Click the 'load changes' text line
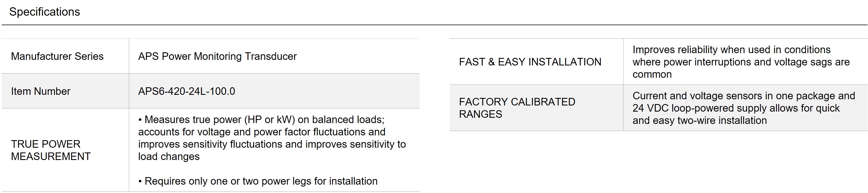The width and height of the screenshot is (868, 193). [x=169, y=157]
